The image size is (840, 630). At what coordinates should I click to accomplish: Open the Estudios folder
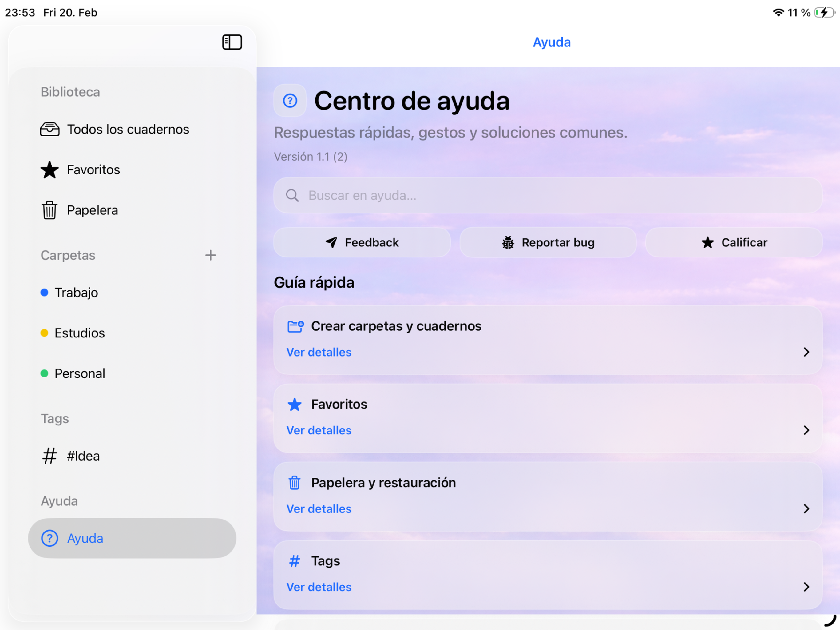132,333
